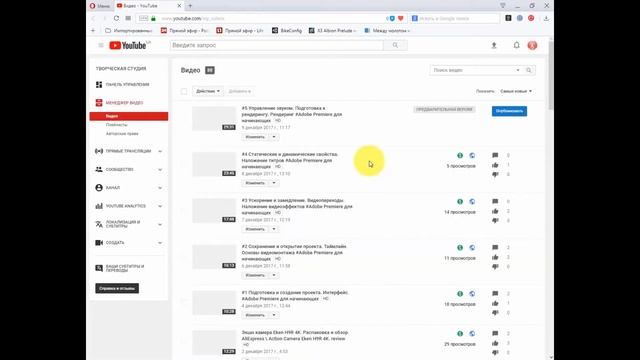Tick the select-all videos checkbox
The height and width of the screenshot is (360, 640).
[184, 91]
